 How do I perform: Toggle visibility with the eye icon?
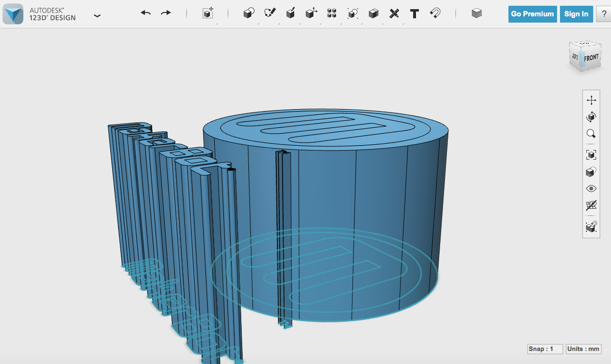click(591, 188)
